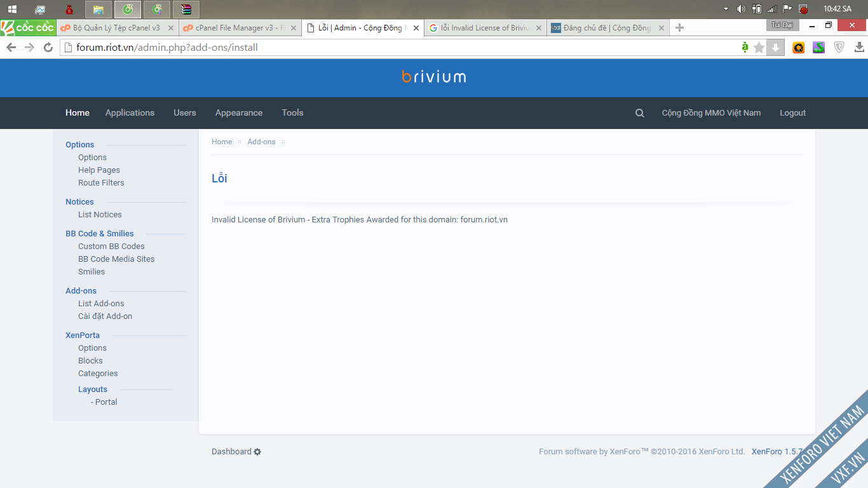Click the volume speaker tray icon
Image resolution: width=868 pixels, height=488 pixels.
[x=741, y=9]
